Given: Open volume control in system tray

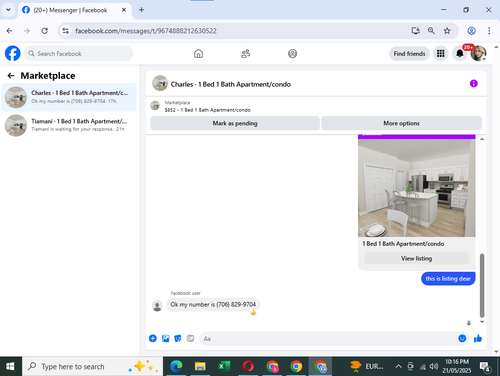Looking at the screenshot, I should 434,366.
